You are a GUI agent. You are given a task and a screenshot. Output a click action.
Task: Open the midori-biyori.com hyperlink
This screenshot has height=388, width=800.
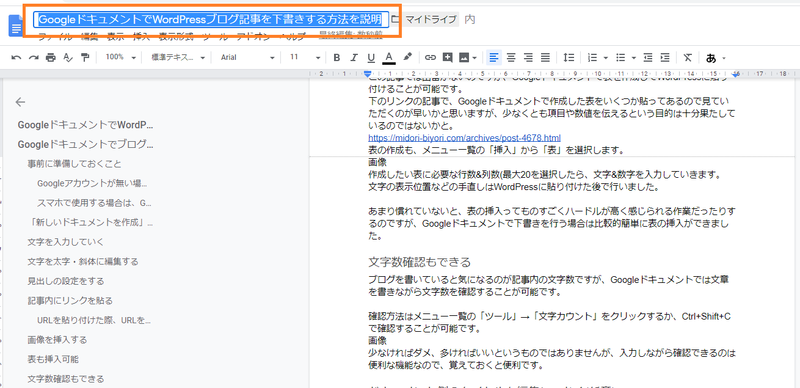click(x=464, y=138)
